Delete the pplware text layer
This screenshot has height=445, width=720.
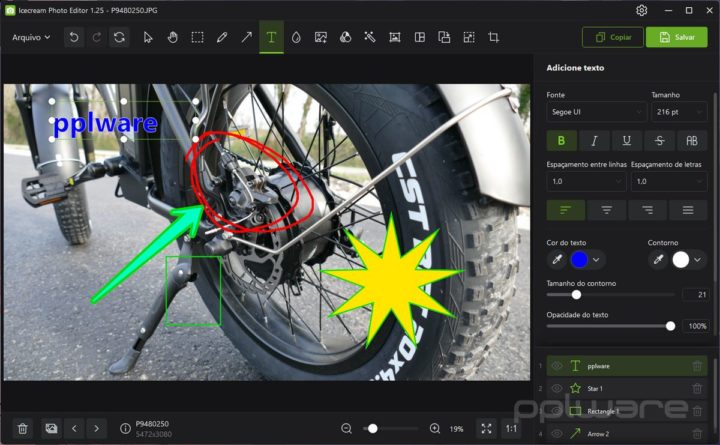[x=697, y=366]
